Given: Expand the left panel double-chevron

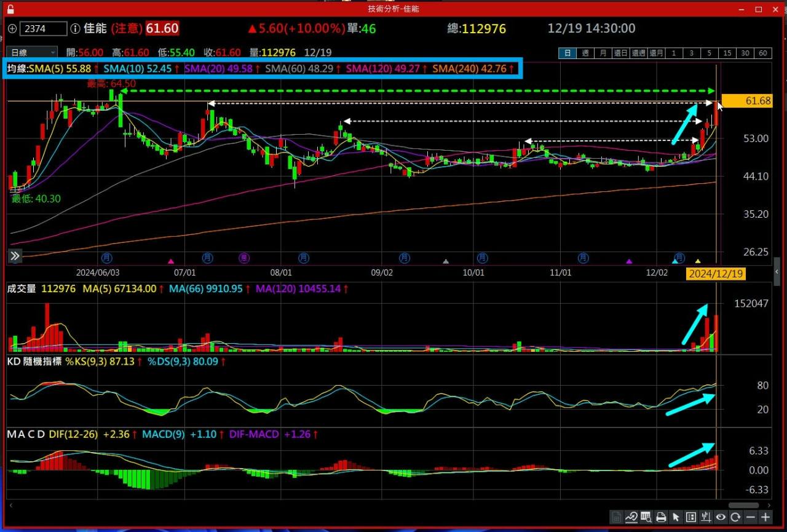Looking at the screenshot, I should point(15,256).
